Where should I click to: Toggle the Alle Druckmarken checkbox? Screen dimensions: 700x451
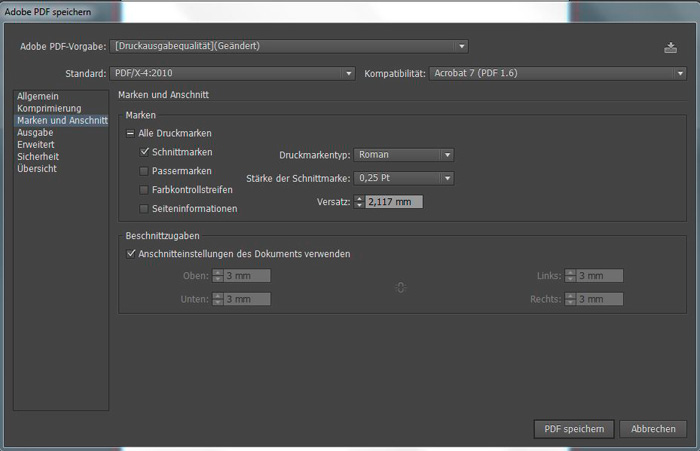tap(130, 133)
